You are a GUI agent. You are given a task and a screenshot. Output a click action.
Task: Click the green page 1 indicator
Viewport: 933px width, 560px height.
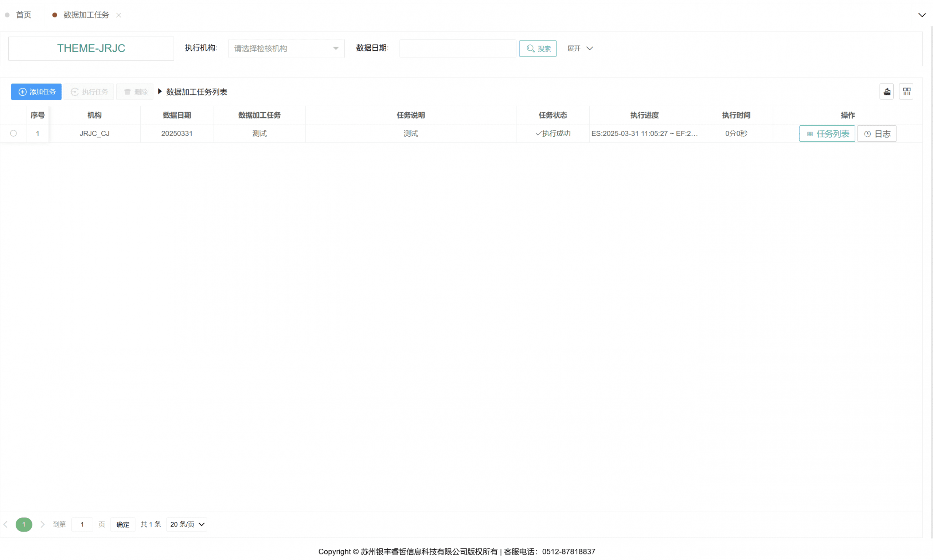pos(24,524)
